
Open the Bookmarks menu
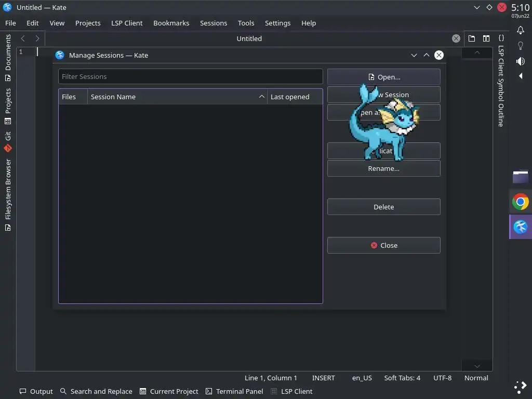[x=171, y=23]
